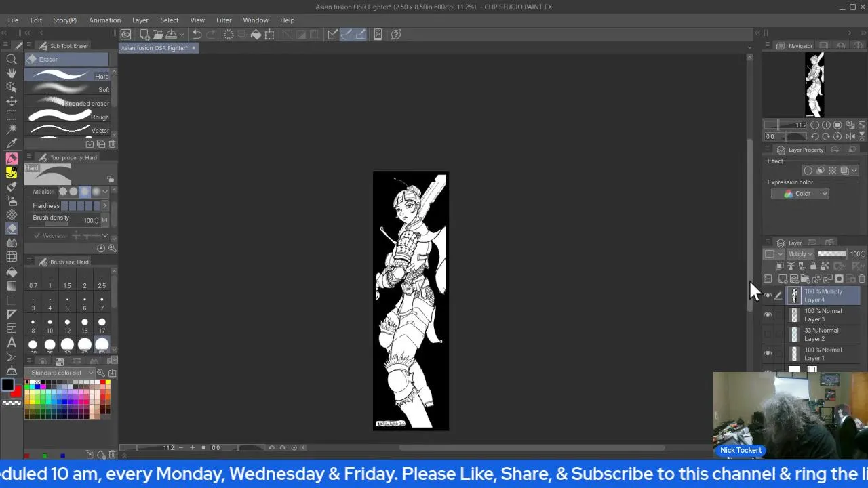The image size is (868, 488).
Task: Delete sub tool with trash icon
Action: [x=112, y=144]
